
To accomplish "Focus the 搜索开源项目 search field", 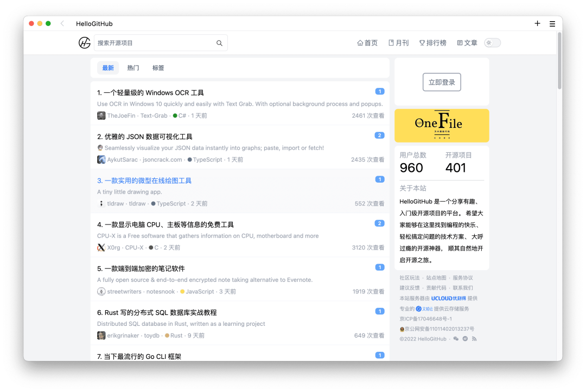I will coord(161,43).
